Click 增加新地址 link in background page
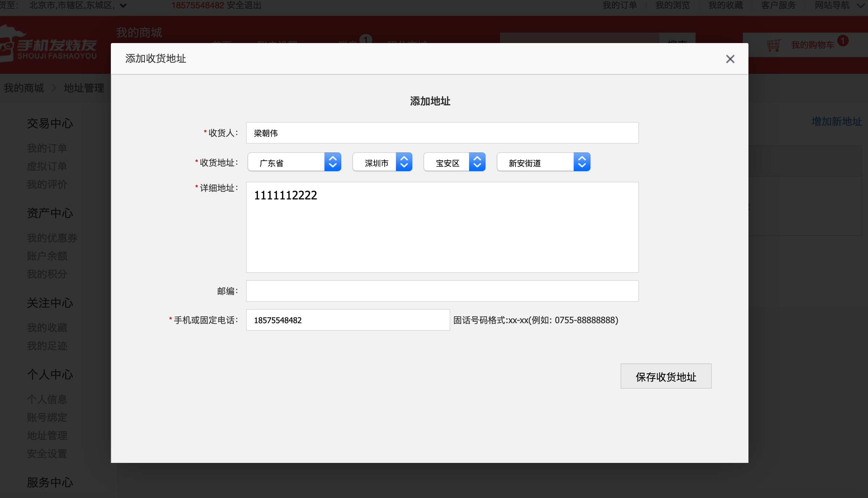This screenshot has height=498, width=868. pos(836,122)
